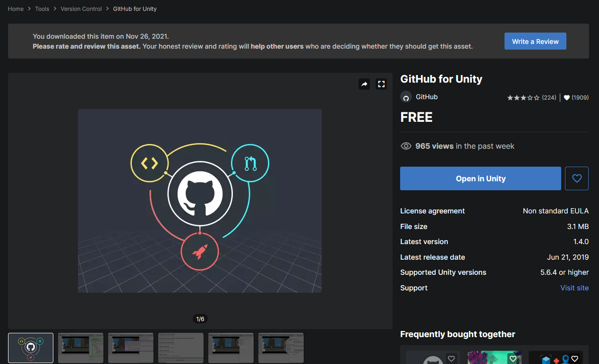The width and height of the screenshot is (599, 364).
Task: Click the (224) review count
Action: tap(549, 98)
